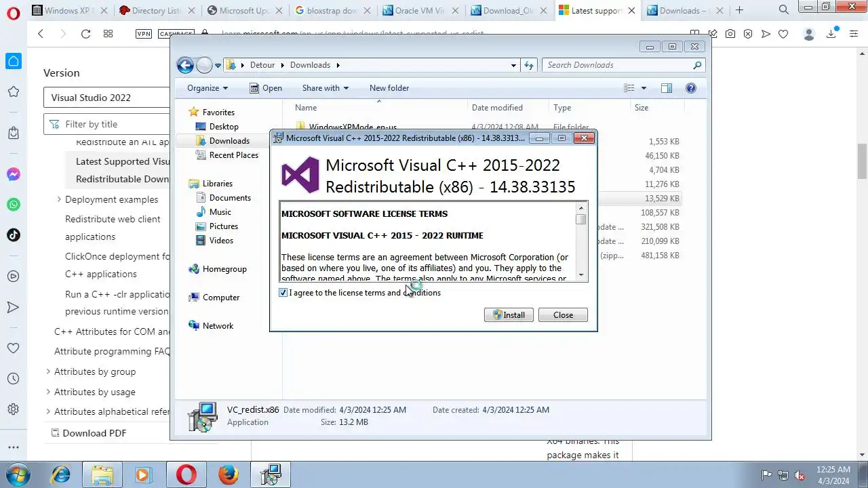Open Explorer help question-mark icon
This screenshot has width=868, height=488.
[x=691, y=88]
